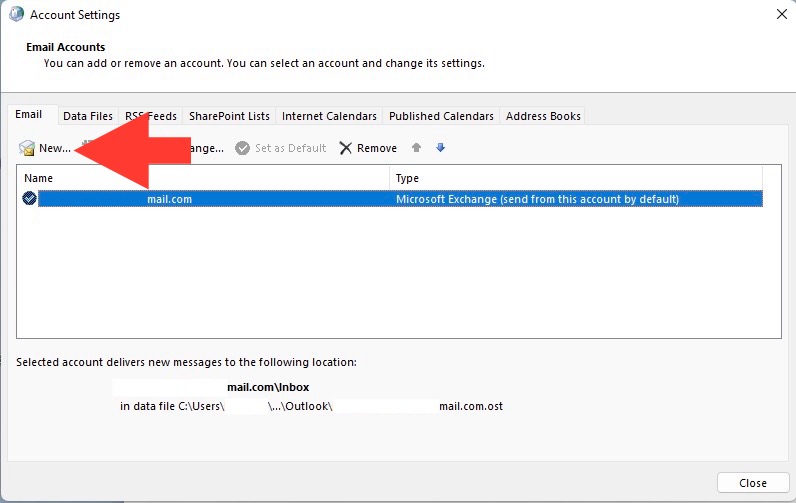The image size is (796, 503).
Task: Open the RSS Feeds tab
Action: coord(150,116)
